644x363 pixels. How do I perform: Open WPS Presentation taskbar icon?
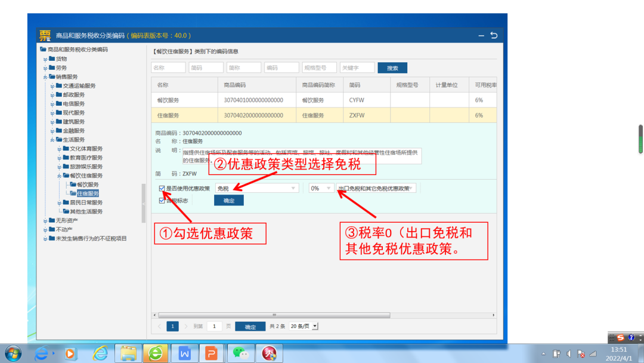point(211,353)
